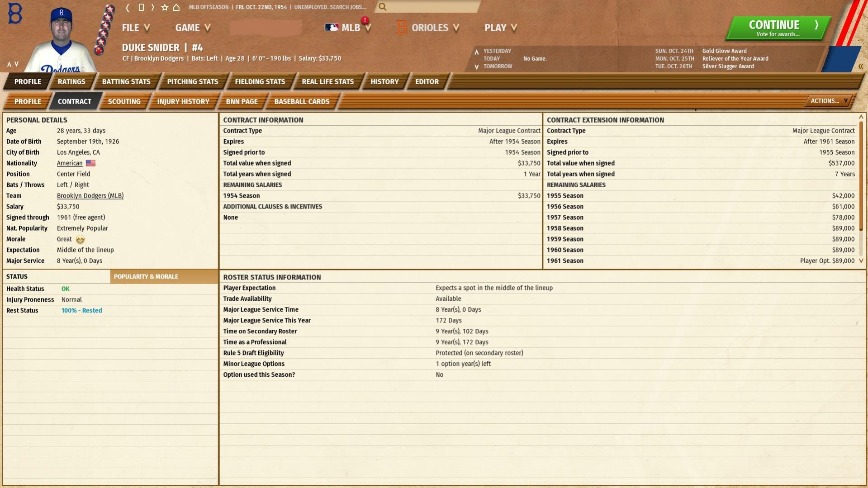Move schedule up with the up arrow

tap(476, 52)
